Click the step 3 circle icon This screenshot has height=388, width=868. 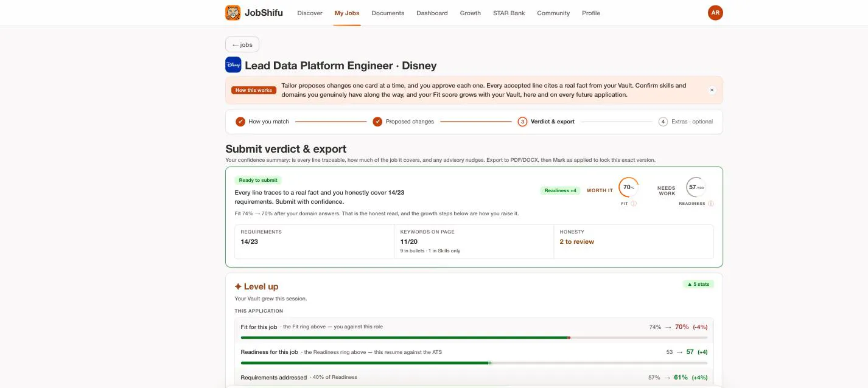[x=522, y=122]
